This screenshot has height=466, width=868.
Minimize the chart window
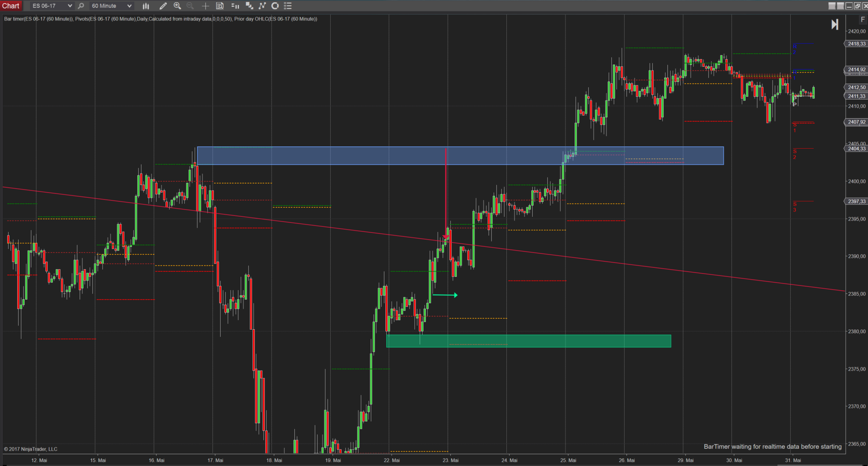tap(849, 6)
